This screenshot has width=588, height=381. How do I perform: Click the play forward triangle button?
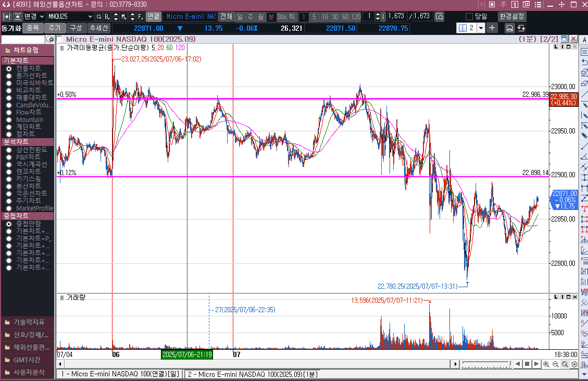point(536,364)
